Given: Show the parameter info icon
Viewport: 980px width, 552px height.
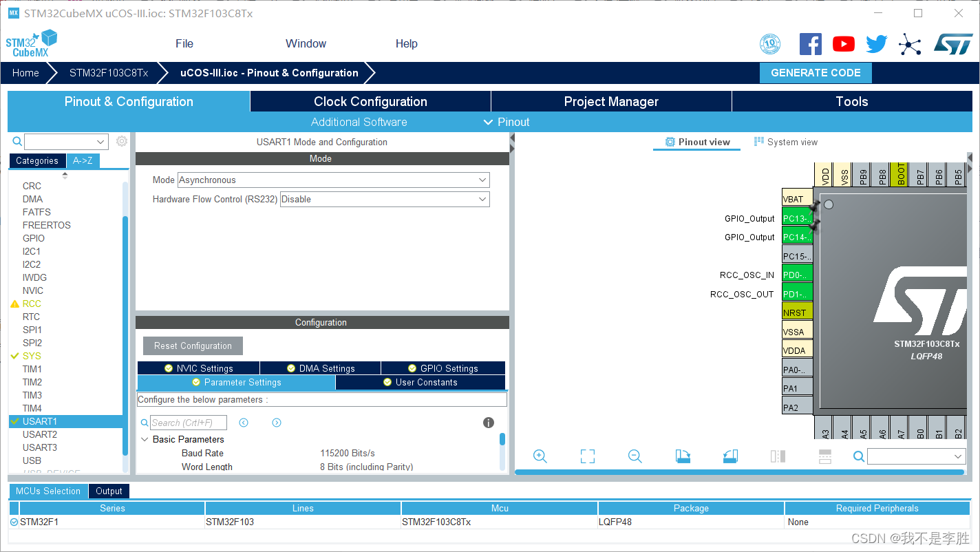Looking at the screenshot, I should click(489, 423).
